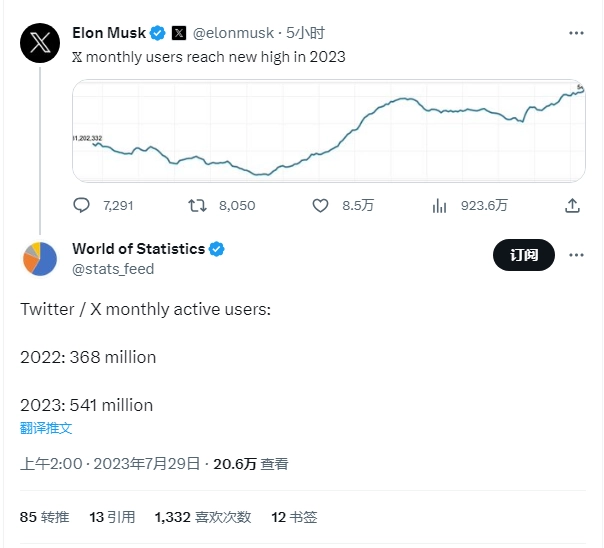This screenshot has width=604, height=548.
Task: Open more options menu on Elon's tweet
Action: pos(576,33)
